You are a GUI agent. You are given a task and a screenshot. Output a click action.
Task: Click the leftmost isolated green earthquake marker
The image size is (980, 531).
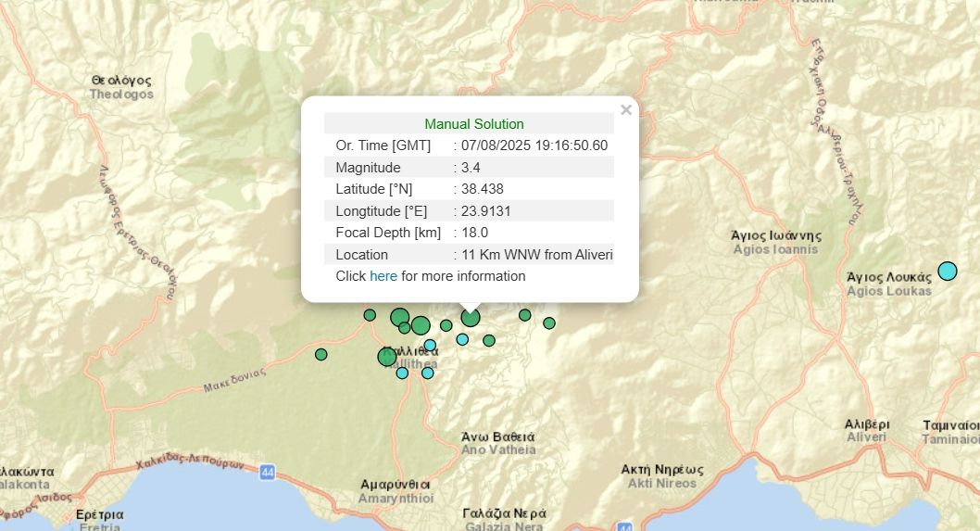321,354
